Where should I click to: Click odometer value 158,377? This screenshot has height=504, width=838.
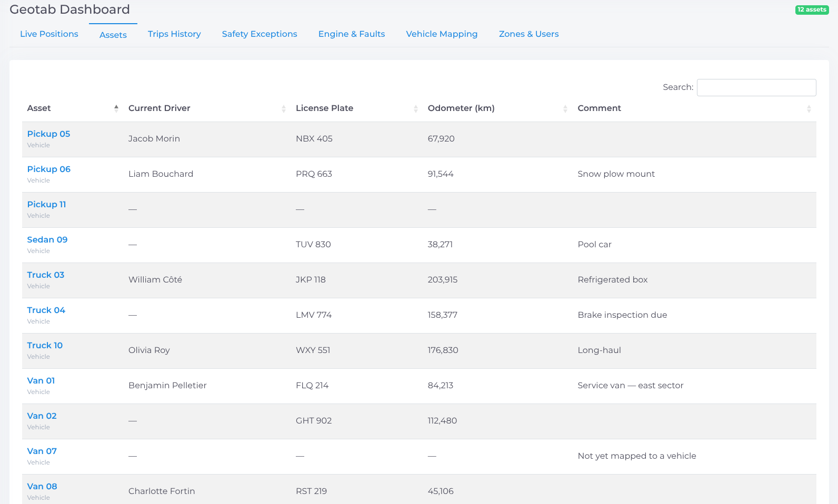tap(443, 315)
